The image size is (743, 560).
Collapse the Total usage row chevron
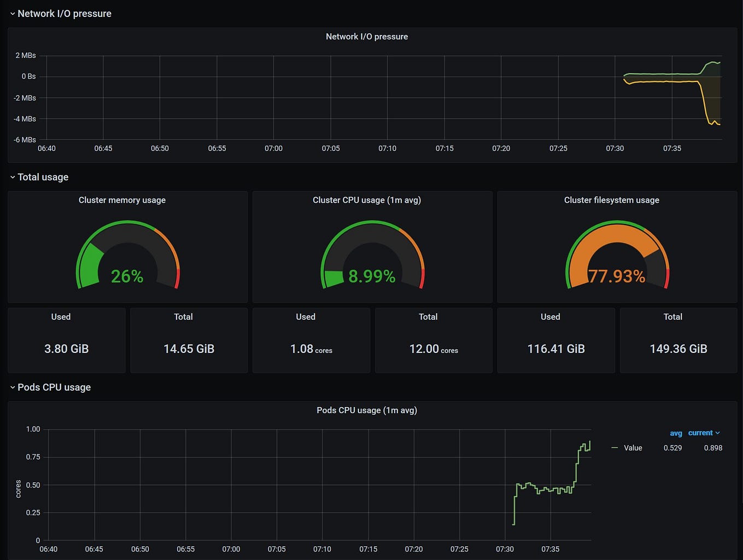pos(13,177)
